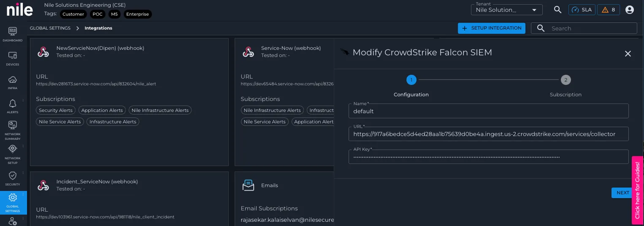
Task: Open the Alerts sidebar submenu dots
Action: (x=23, y=100)
